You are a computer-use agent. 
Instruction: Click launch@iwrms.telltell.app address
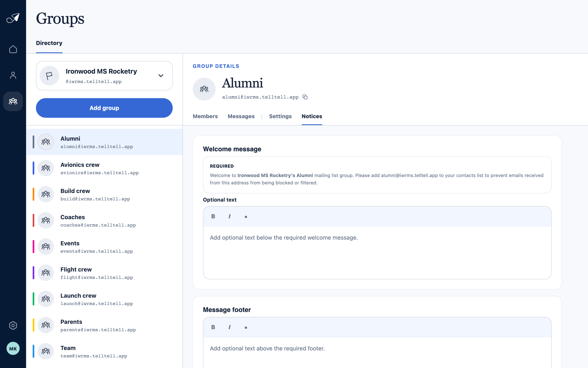pos(97,304)
